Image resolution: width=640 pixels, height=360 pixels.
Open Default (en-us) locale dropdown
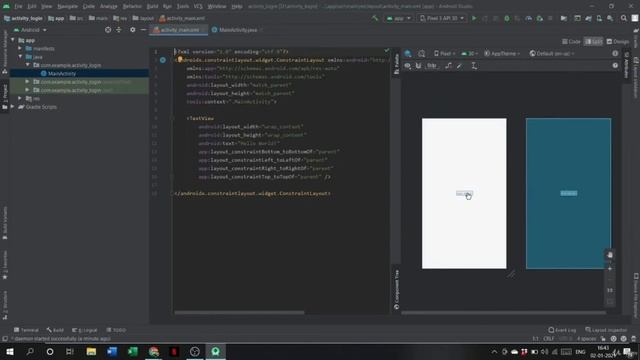point(552,53)
